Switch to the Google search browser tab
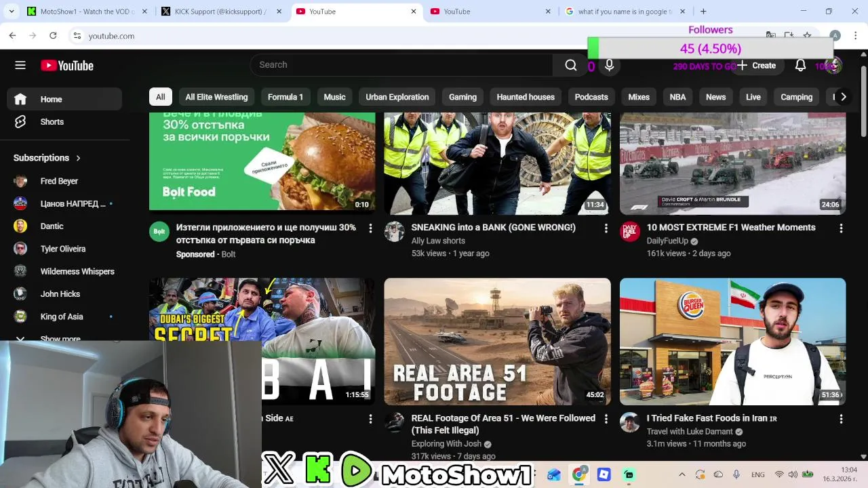The height and width of the screenshot is (488, 868). coord(624,12)
